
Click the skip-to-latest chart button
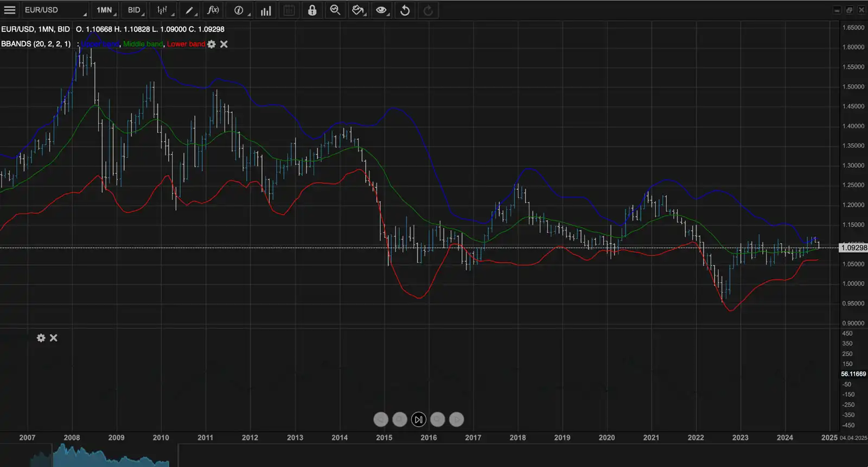(x=418, y=419)
